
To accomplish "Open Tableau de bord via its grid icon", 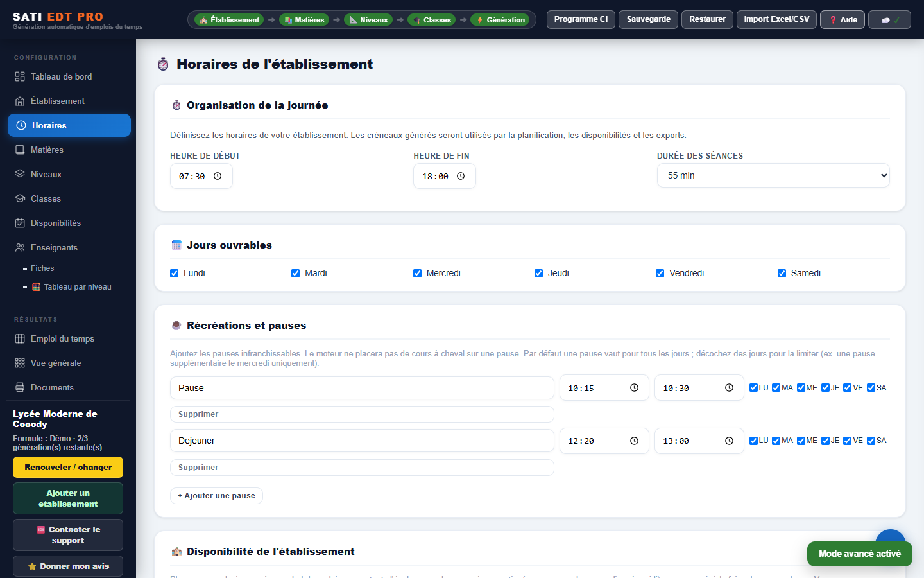I will click(20, 77).
